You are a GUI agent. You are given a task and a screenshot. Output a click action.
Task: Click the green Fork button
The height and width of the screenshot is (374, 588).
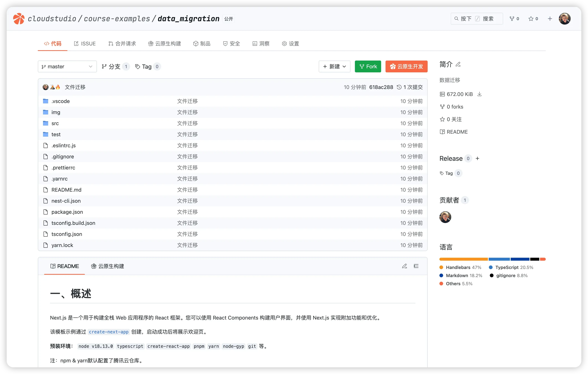tap(368, 66)
